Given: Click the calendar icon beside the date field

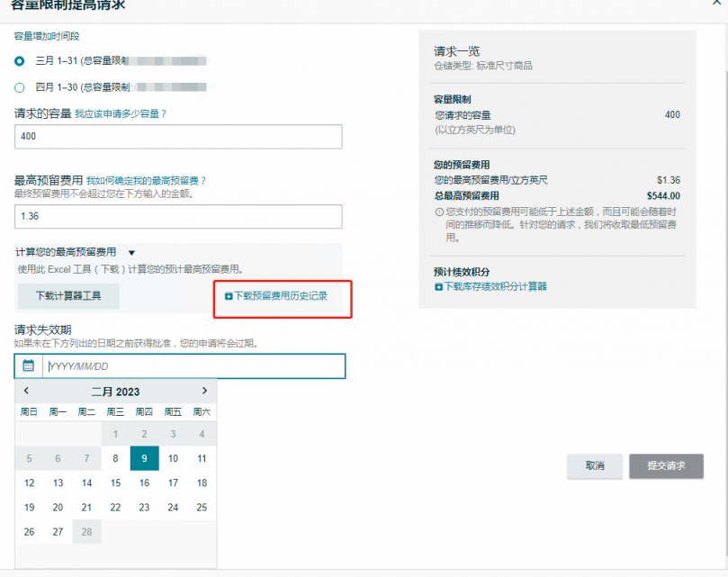Looking at the screenshot, I should [x=28, y=366].
